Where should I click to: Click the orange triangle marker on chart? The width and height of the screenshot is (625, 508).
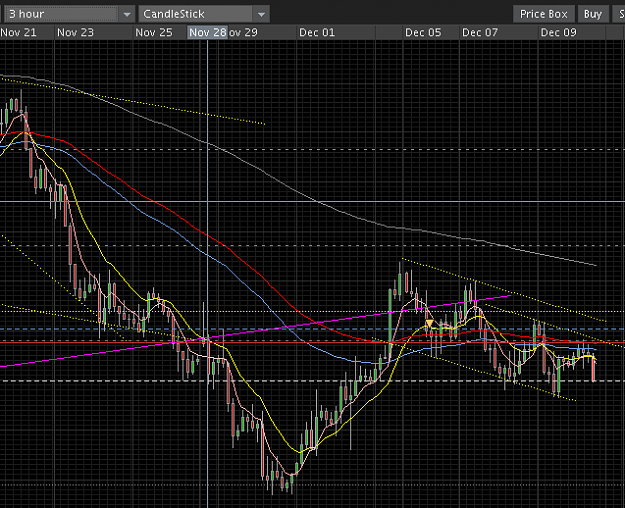[429, 323]
